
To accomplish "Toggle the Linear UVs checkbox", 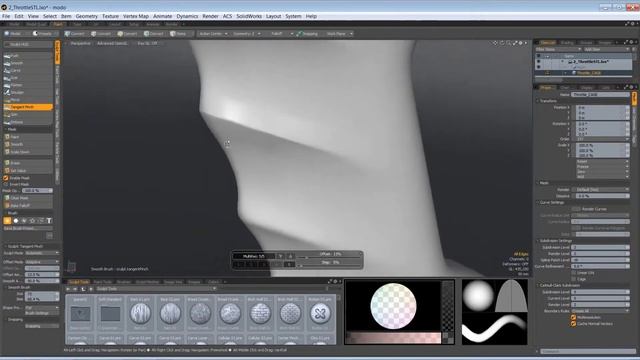I will tap(574, 273).
